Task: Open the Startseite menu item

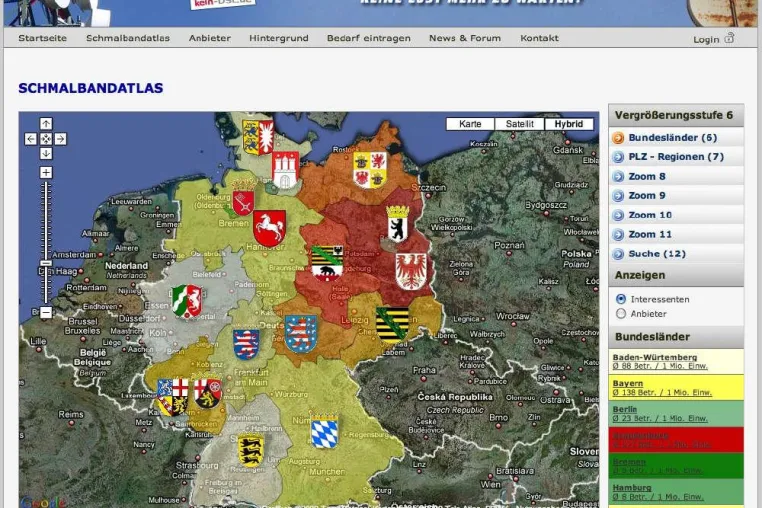Action: 43,38
